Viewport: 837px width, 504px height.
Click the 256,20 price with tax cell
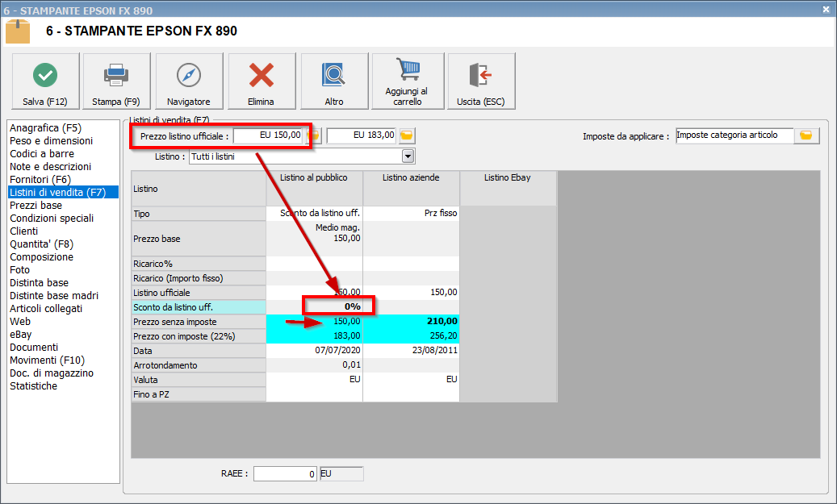click(x=411, y=336)
